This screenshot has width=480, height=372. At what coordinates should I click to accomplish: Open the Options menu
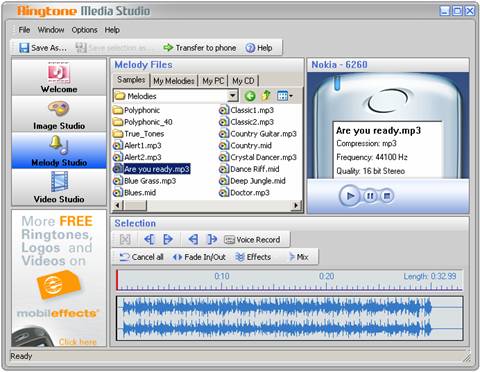point(84,30)
